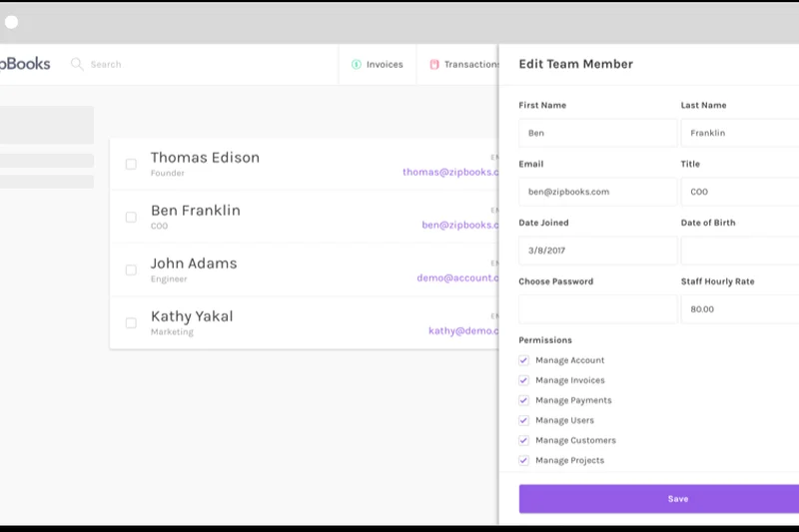Disable the Manage Payments permission
The width and height of the screenshot is (799, 532).
pos(523,400)
